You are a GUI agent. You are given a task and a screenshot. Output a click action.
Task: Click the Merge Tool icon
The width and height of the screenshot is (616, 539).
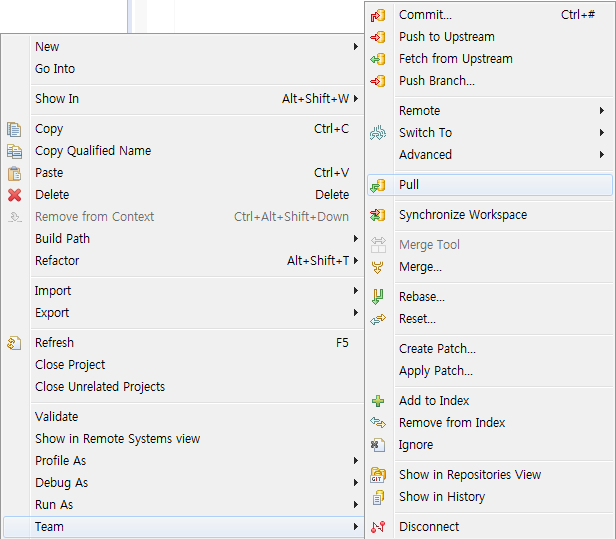[x=378, y=245]
